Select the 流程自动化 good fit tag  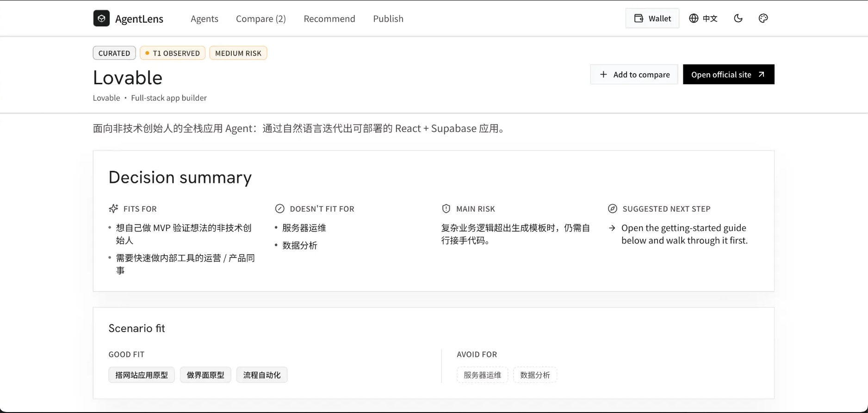pos(262,375)
